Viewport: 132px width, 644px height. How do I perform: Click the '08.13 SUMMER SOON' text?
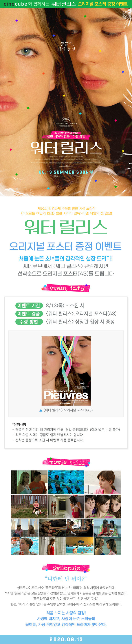tap(64, 172)
